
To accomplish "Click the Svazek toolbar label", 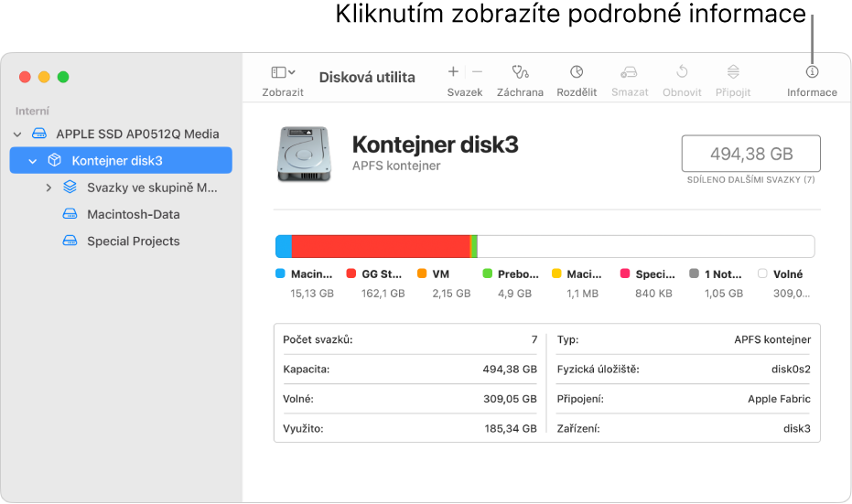I will [465, 92].
